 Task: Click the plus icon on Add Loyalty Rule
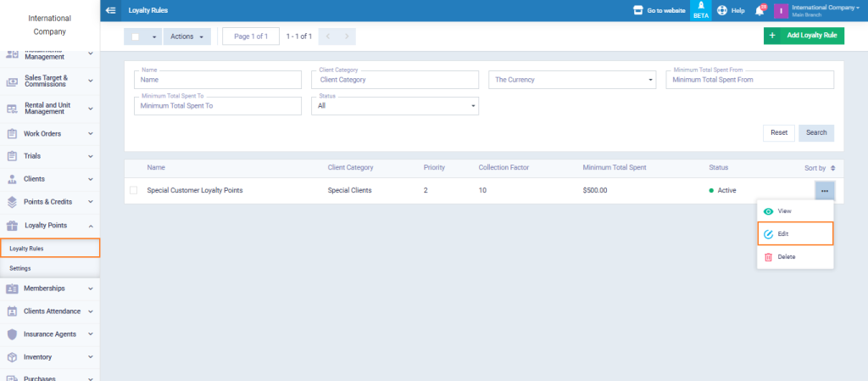pyautogui.click(x=771, y=36)
